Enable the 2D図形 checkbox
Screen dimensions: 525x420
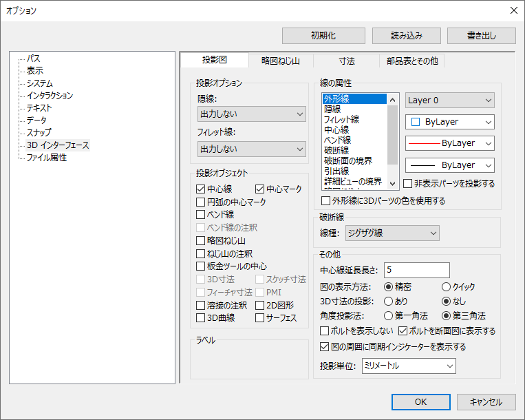[260, 305]
